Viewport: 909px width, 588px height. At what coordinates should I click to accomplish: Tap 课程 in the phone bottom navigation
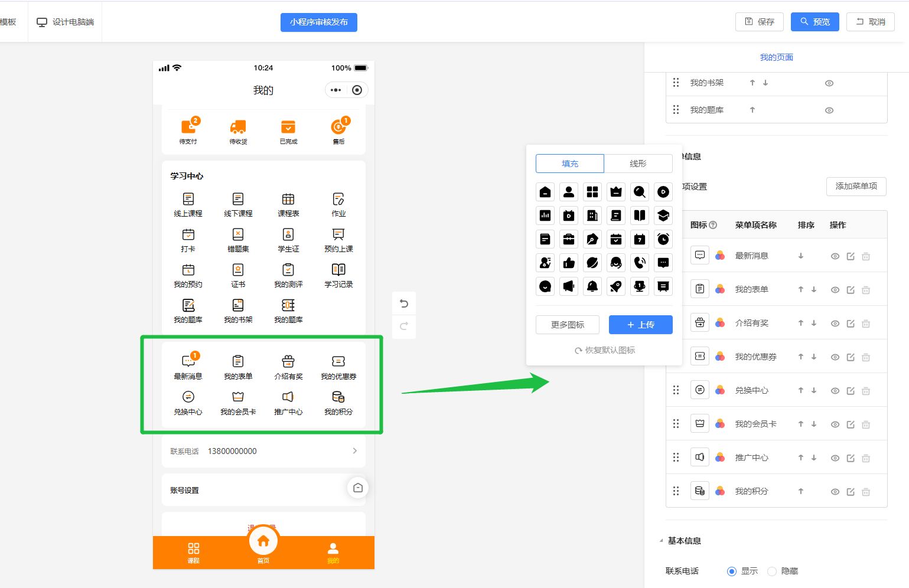193,553
